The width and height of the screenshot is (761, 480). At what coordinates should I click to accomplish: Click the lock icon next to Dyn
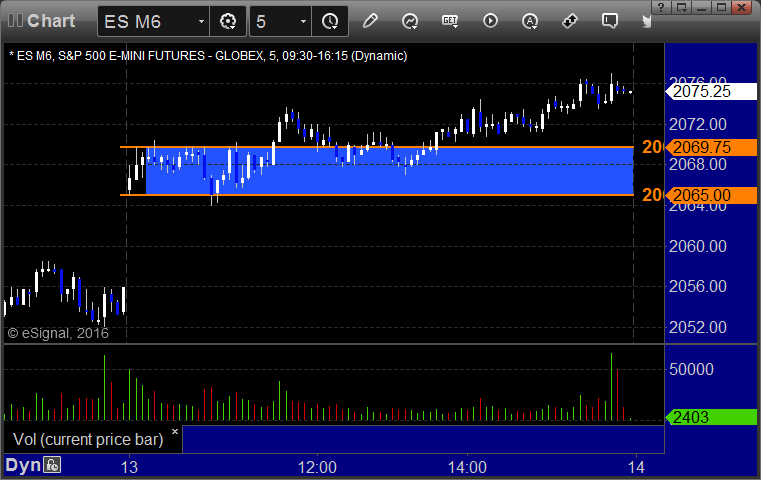click(x=52, y=465)
